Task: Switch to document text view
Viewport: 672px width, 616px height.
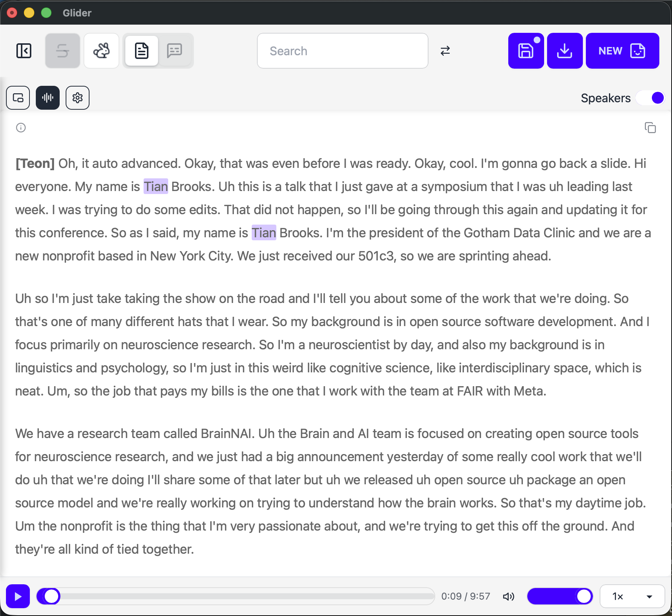Action: point(142,51)
